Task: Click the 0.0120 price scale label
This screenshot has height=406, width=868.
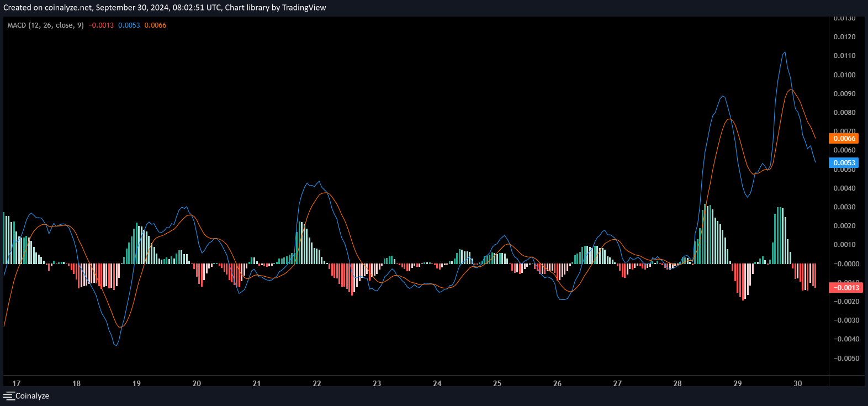Action: pos(844,37)
